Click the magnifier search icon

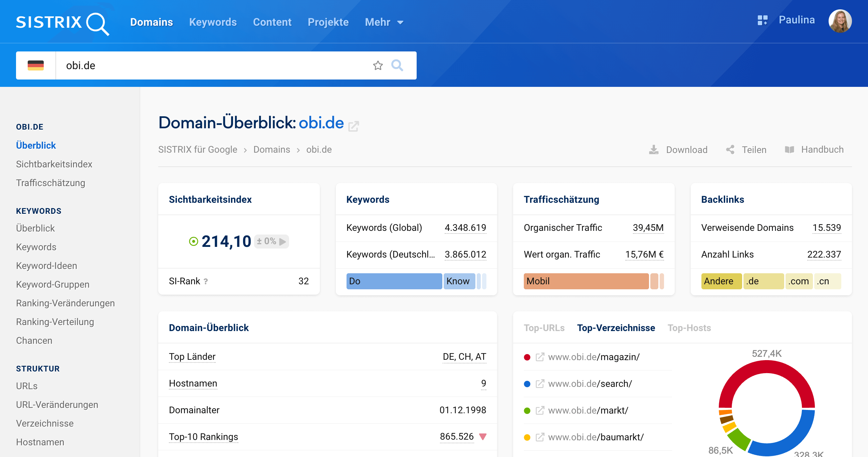(397, 65)
